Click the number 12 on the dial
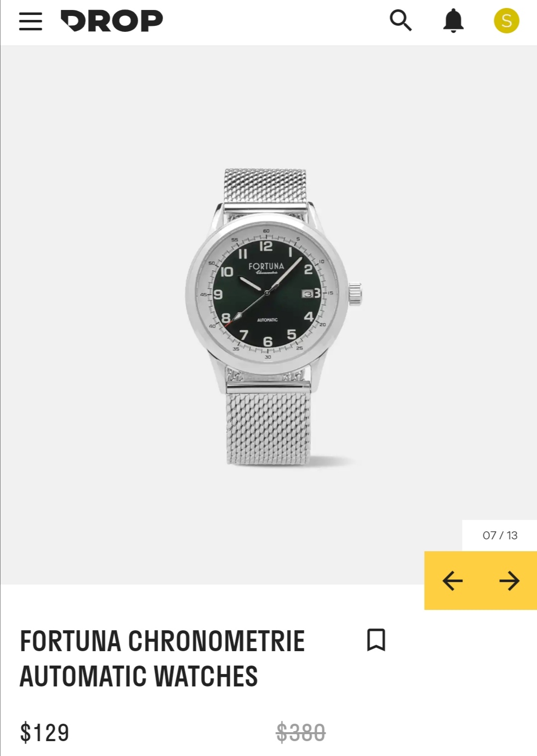The height and width of the screenshot is (756, 537). tap(266, 246)
